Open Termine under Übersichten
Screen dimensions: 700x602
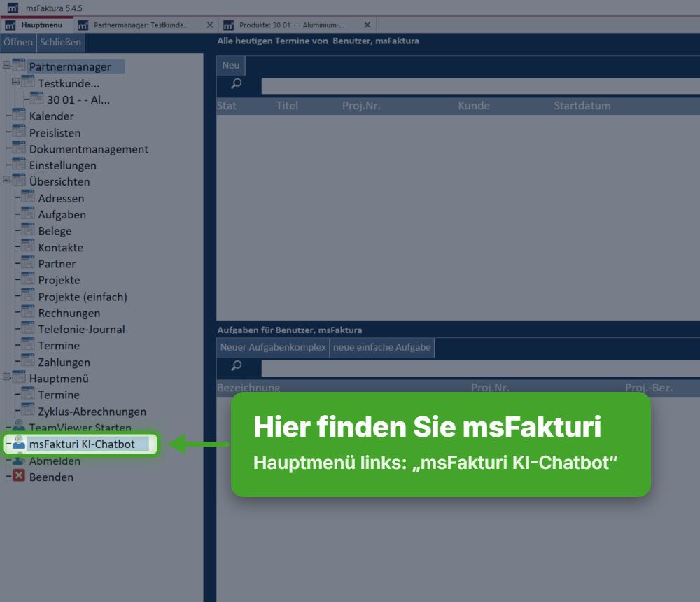click(59, 346)
